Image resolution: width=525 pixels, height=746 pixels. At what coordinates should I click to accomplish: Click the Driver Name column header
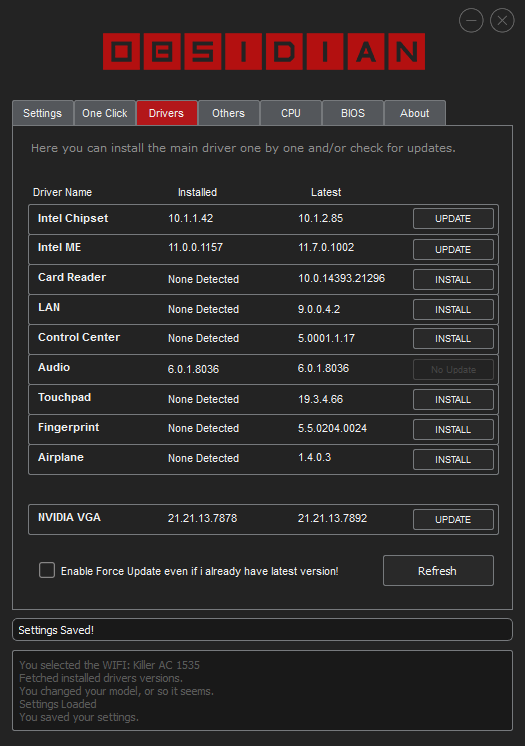coord(62,192)
